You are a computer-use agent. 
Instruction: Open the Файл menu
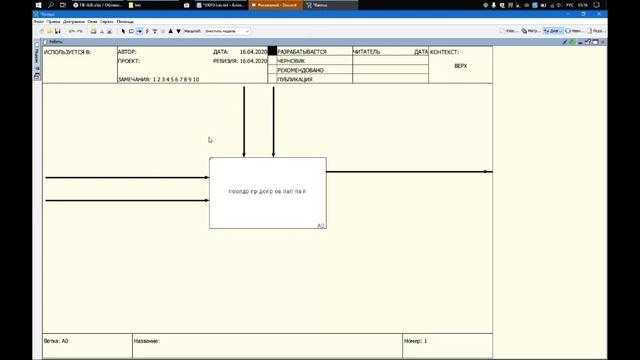[x=39, y=21]
